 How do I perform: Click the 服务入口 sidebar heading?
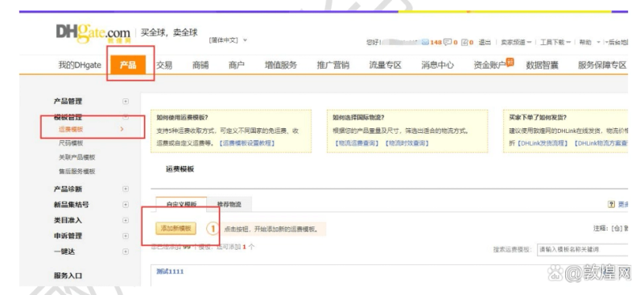[x=68, y=276]
